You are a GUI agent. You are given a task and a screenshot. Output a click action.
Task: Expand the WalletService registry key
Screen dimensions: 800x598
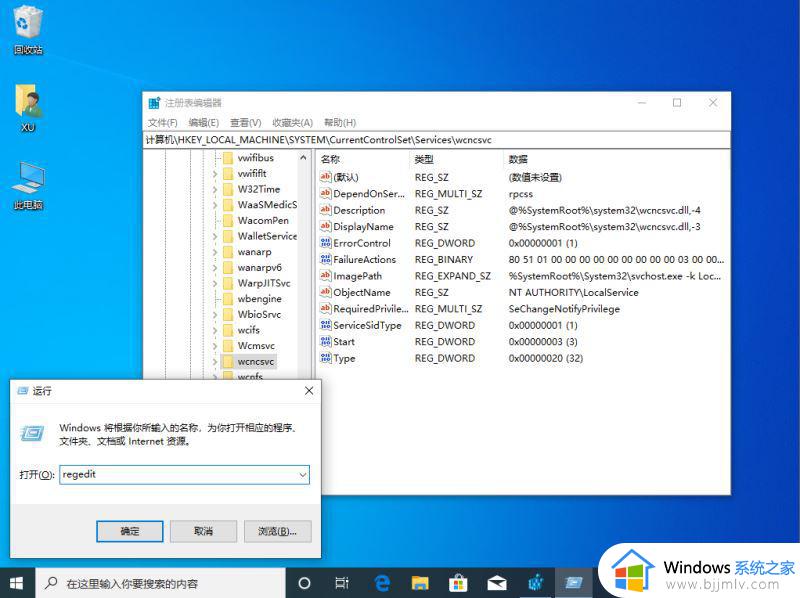(215, 237)
